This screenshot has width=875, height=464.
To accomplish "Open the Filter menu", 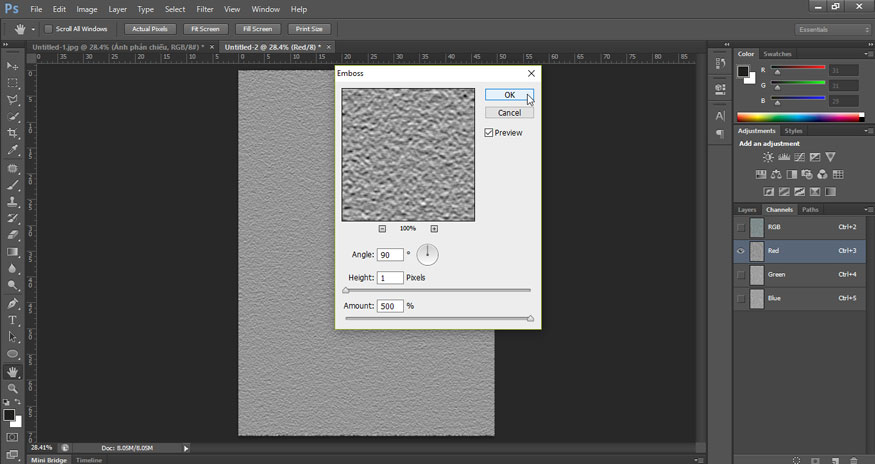I will [205, 9].
